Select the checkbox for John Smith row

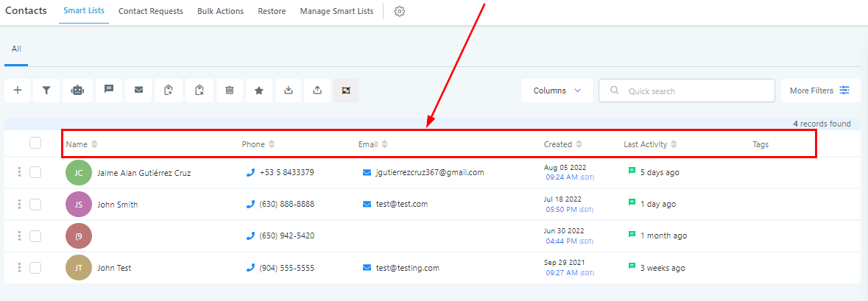(x=35, y=204)
